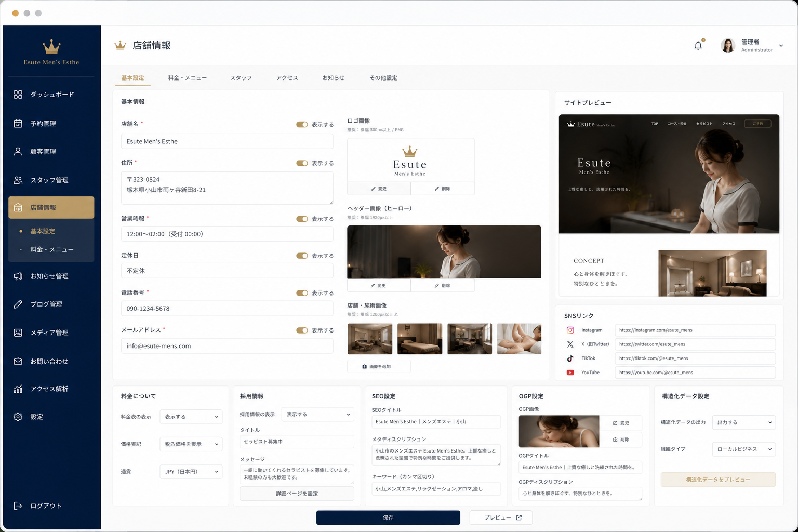
Task: Click the massage photo thumbnail in 店舗・施術画像
Action: pos(519,339)
